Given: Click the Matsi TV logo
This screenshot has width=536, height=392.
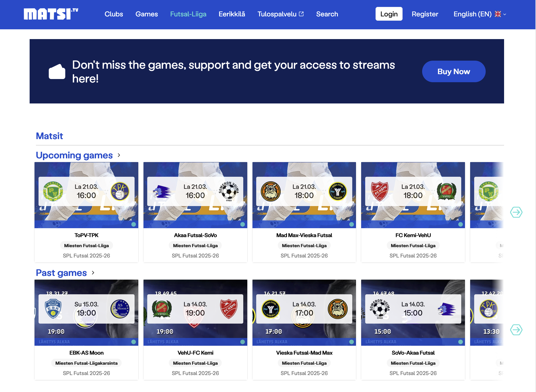Looking at the screenshot, I should 51,14.
